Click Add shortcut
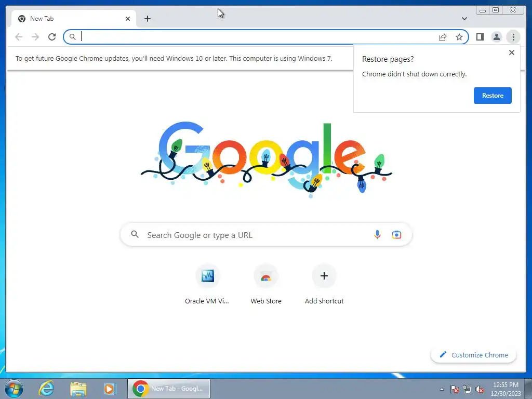Screen dimensions: 532x399 coord(324,285)
